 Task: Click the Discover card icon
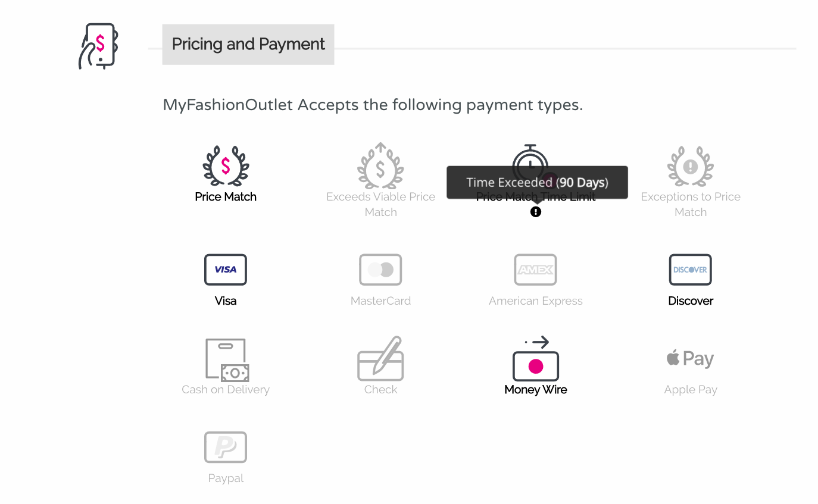[691, 270]
